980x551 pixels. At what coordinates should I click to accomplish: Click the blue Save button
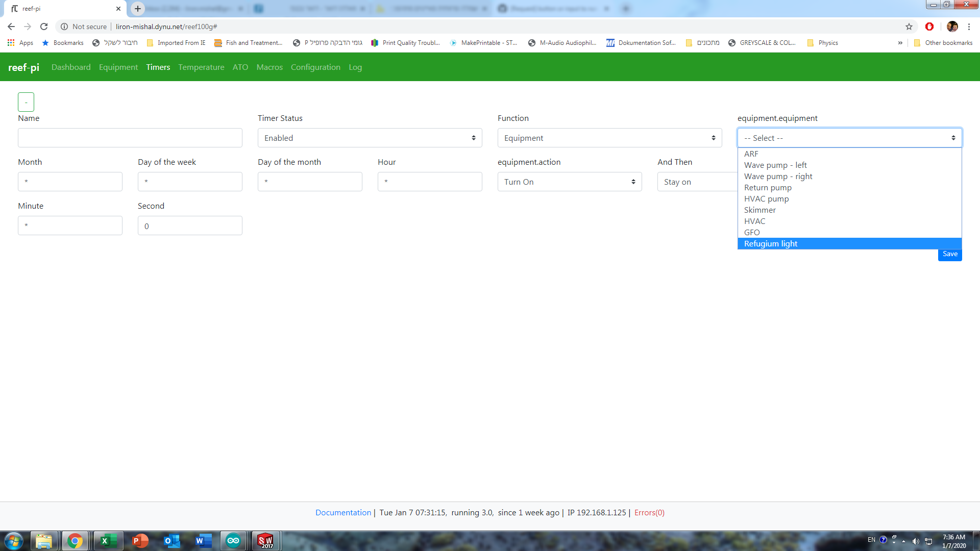coord(950,254)
